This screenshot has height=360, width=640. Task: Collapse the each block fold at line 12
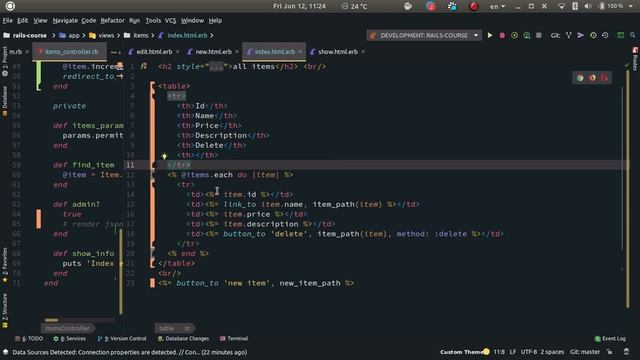(153, 175)
